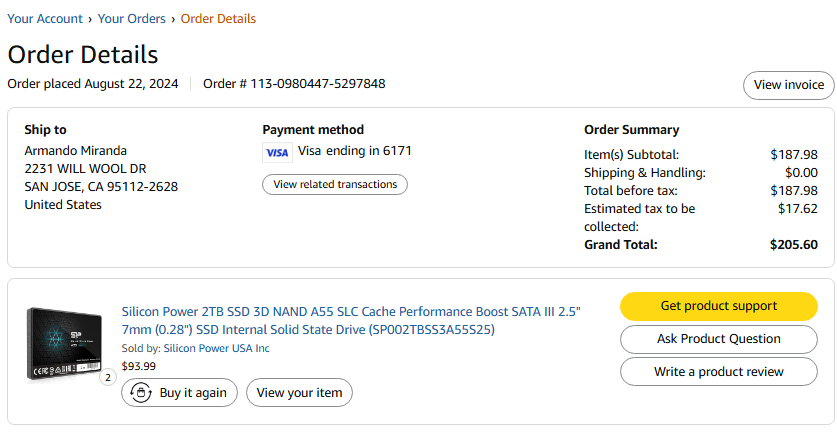The height and width of the screenshot is (437, 837).
Task: Select the Order Details breadcrumb item
Action: 218,19
